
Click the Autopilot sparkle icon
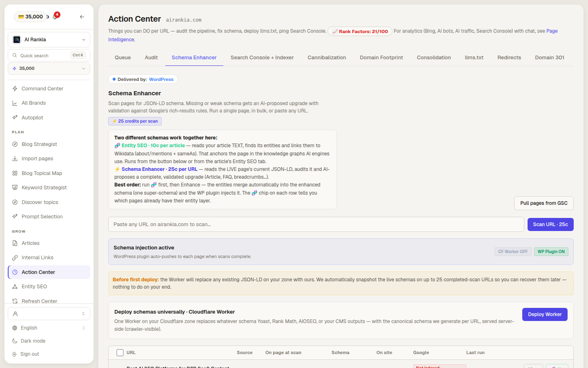click(x=15, y=118)
